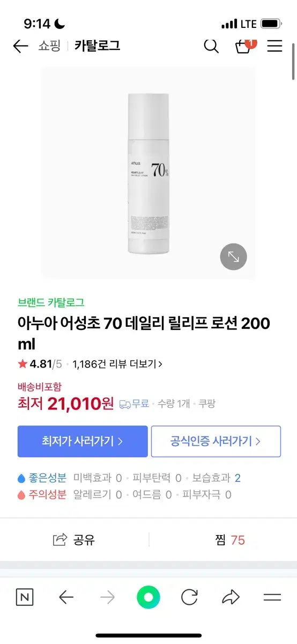
Task: Reload page with refresh icon
Action: [x=190, y=597]
